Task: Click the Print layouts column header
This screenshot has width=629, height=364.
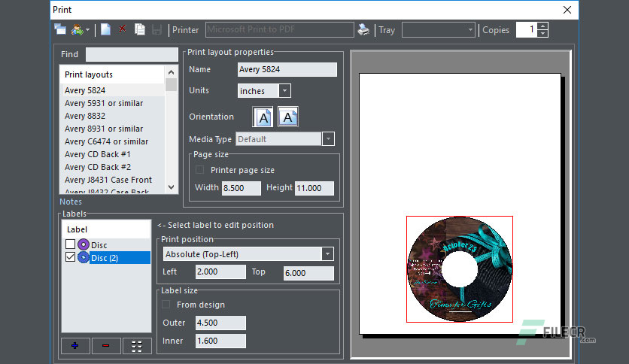Action: pyautogui.click(x=112, y=74)
